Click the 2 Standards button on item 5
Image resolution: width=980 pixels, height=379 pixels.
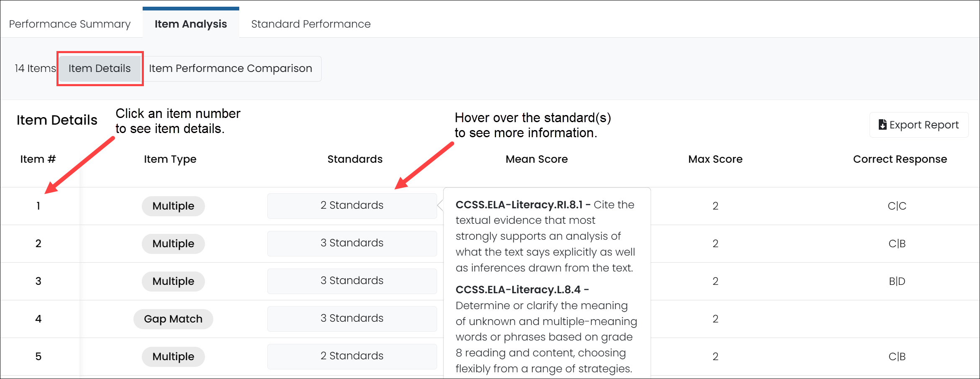click(352, 356)
